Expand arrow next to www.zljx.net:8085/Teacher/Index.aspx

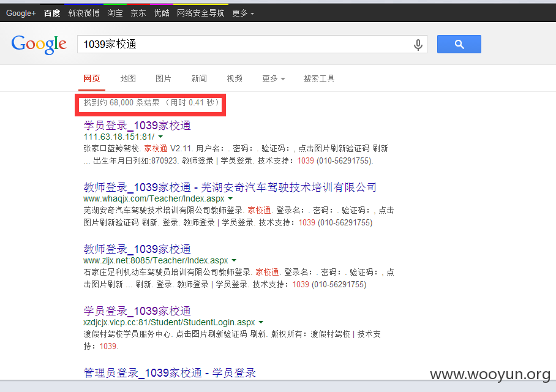[x=234, y=260]
